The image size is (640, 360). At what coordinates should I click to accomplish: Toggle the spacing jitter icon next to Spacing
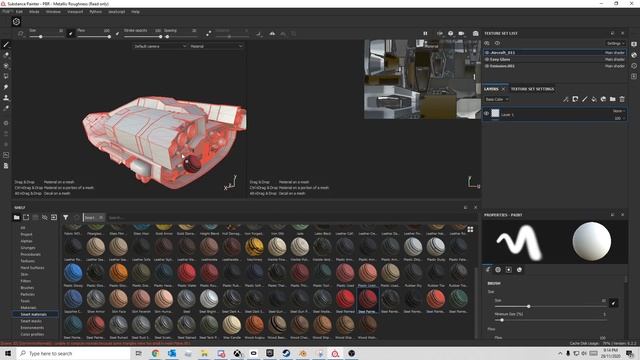pos(209,33)
